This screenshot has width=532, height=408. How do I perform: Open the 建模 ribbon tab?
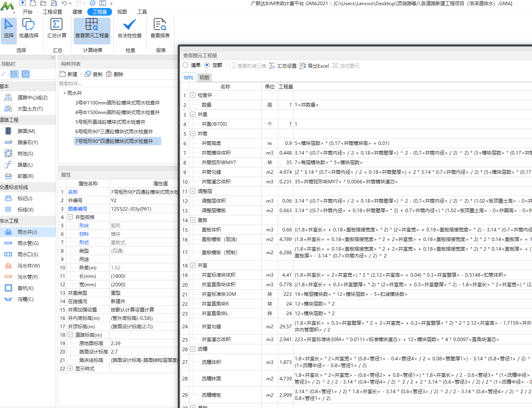point(77,12)
